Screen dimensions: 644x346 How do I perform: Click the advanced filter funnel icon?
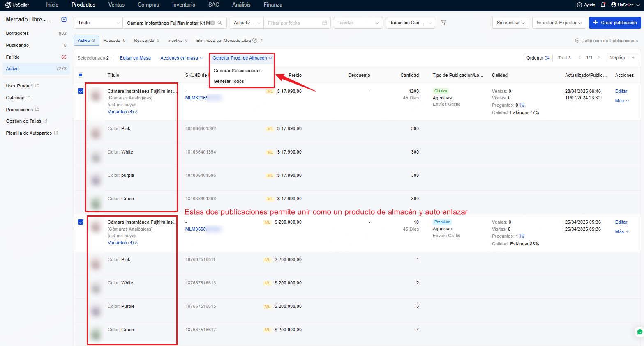443,23
